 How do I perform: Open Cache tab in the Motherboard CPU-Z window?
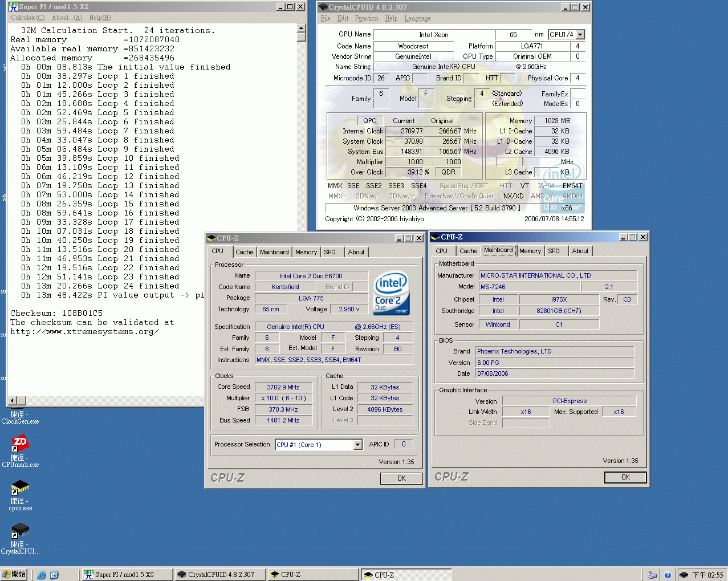point(469,251)
